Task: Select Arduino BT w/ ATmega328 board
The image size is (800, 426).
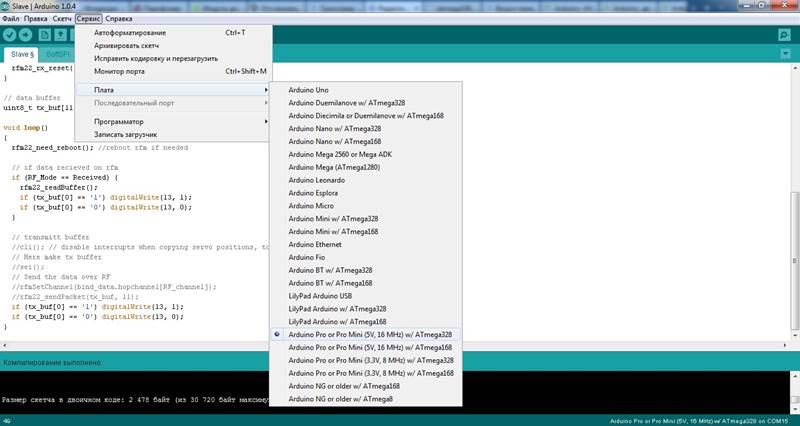Action: 366,270
